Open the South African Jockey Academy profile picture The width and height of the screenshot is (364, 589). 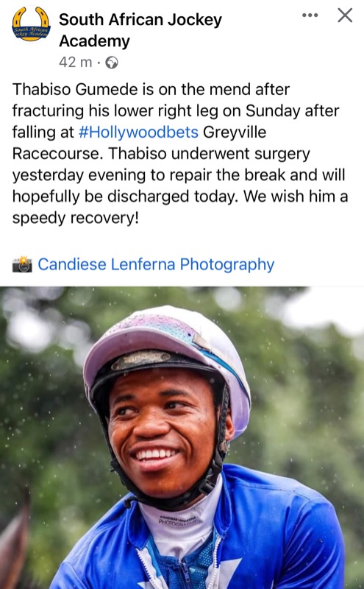(x=32, y=24)
